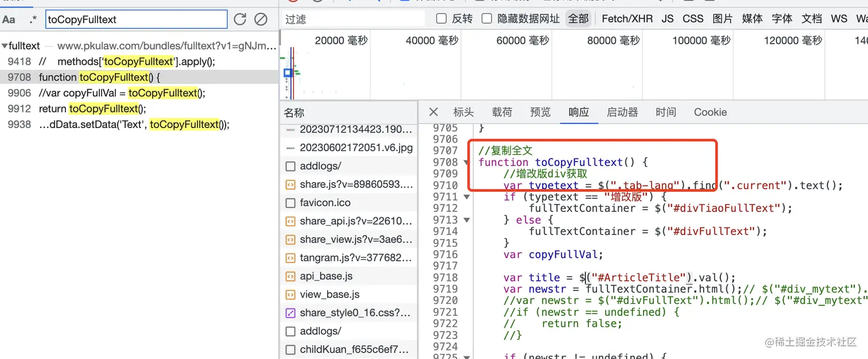Click the 20000 毫秒 timeline marker
868x359 pixels.
coord(341,41)
